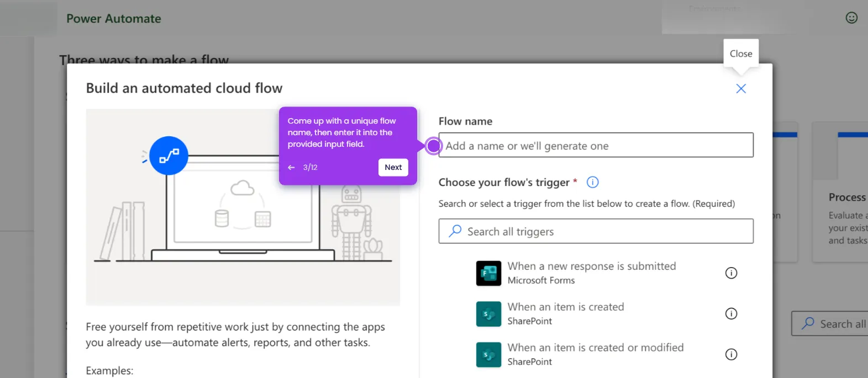Viewport: 868px width, 378px height.
Task: Choose 'When an item is created or modified'
Action: (x=596, y=348)
